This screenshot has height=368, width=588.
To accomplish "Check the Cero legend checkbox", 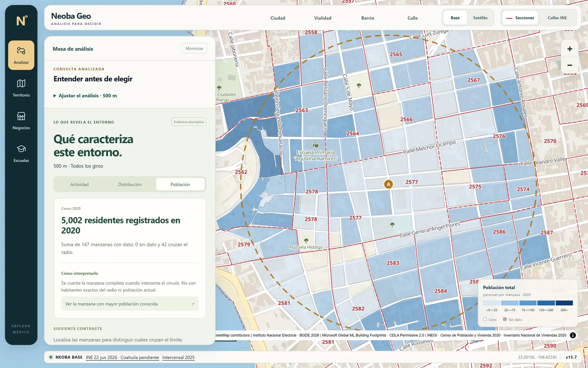I will point(485,319).
